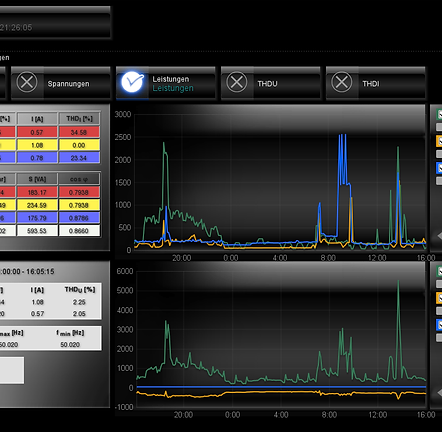Click the yellow cell showing 1.08
This screenshot has width=442, height=432.
pyautogui.click(x=37, y=145)
